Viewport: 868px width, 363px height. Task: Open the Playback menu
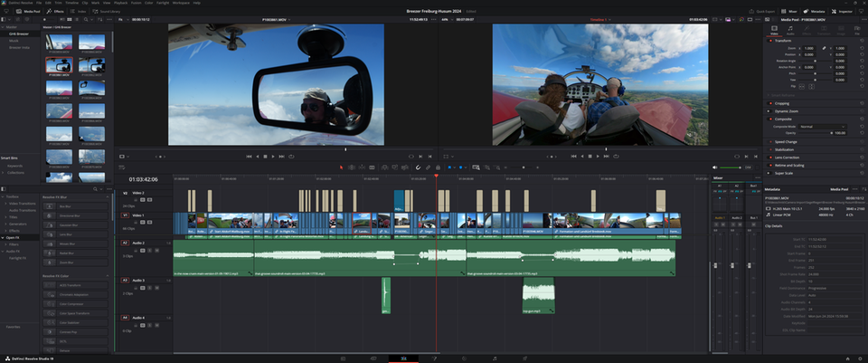[x=120, y=3]
